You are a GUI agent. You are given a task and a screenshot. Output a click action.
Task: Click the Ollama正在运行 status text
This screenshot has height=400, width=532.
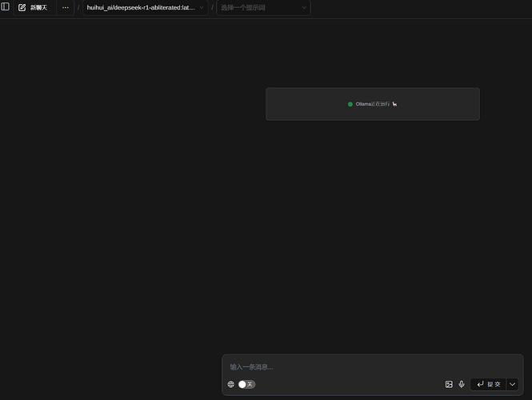pyautogui.click(x=373, y=104)
